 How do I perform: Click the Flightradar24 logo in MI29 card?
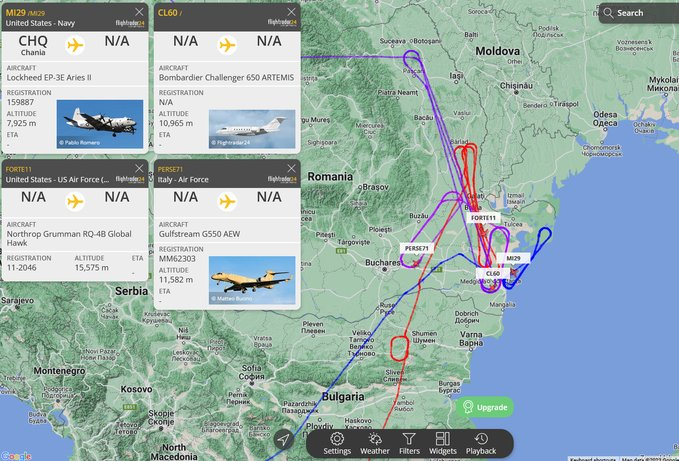pyautogui.click(x=130, y=23)
